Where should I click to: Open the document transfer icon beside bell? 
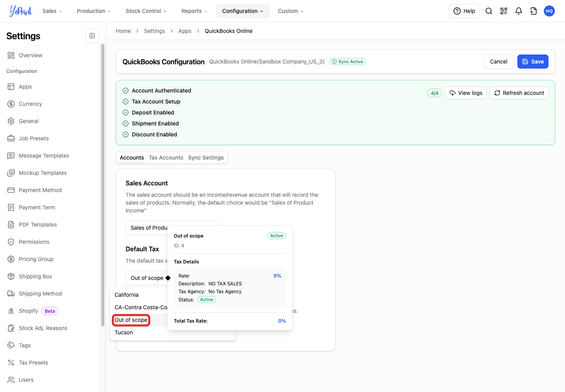tap(534, 11)
